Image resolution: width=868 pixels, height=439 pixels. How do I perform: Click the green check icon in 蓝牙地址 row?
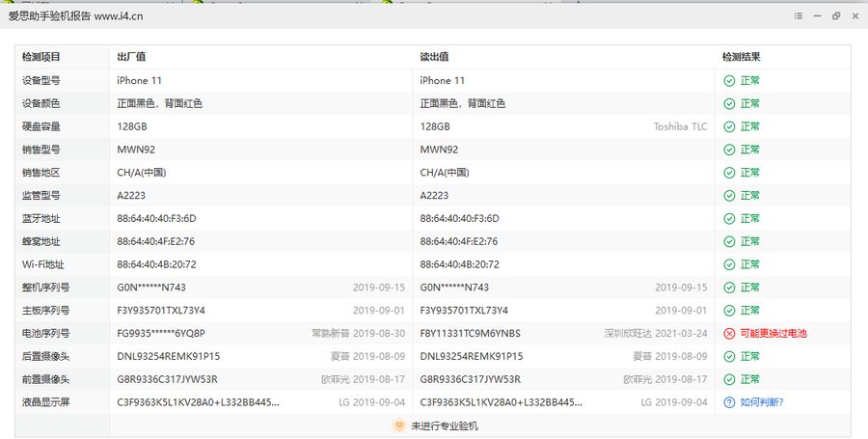tap(729, 219)
